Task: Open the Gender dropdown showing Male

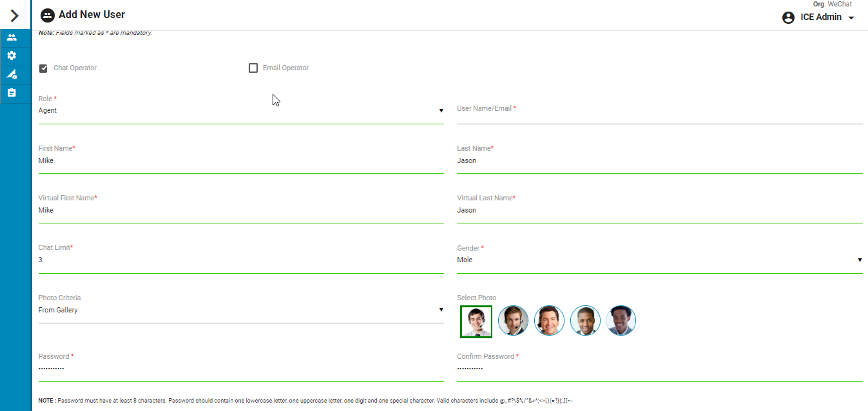Action: pyautogui.click(x=659, y=260)
